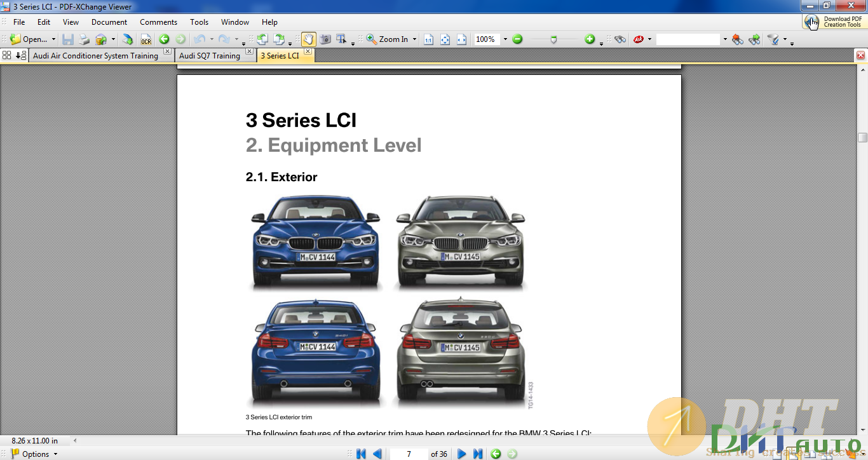Jump to the last page
Screen dimensions: 868x460
point(478,454)
